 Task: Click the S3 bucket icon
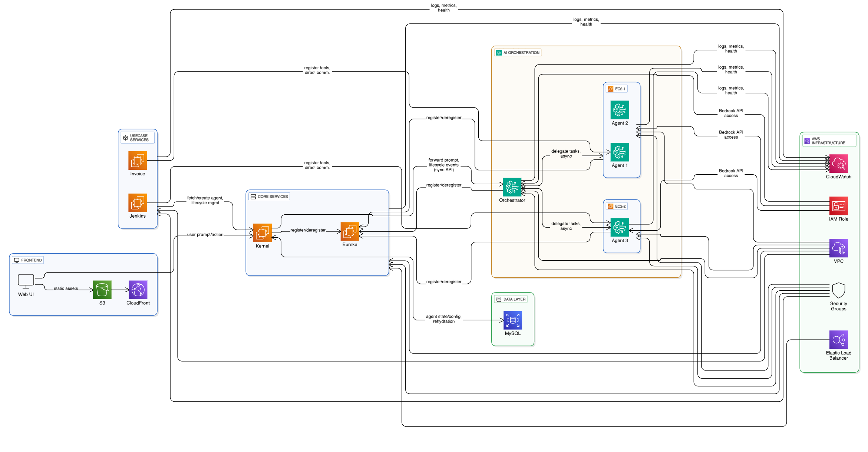pos(102,290)
